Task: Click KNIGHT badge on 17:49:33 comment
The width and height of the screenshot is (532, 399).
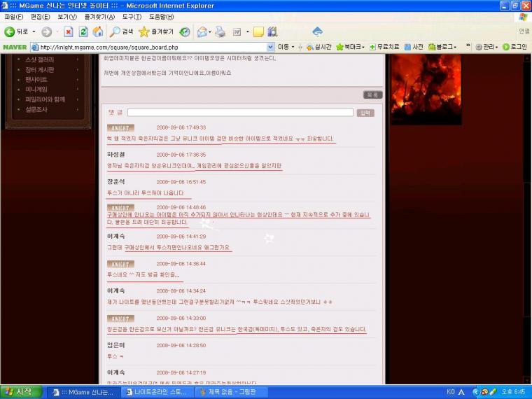Action: [x=120, y=127]
